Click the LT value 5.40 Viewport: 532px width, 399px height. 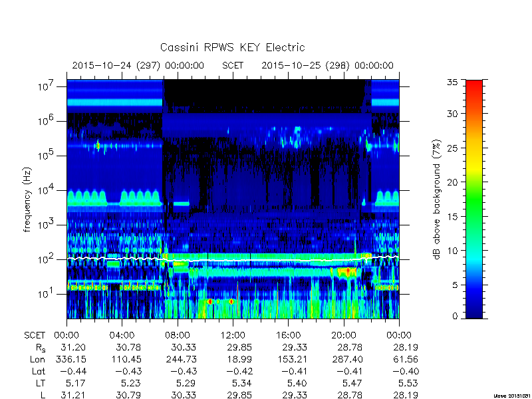tap(297, 384)
